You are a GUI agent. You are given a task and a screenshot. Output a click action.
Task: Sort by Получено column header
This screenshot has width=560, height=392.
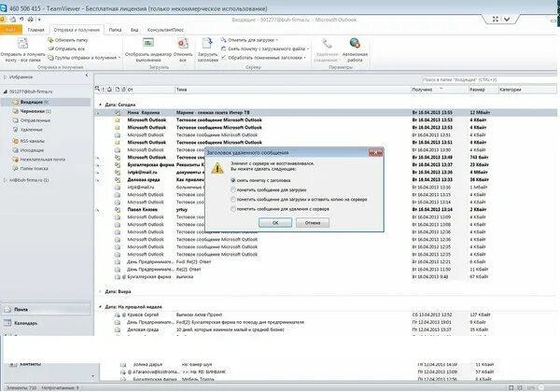click(x=440, y=90)
